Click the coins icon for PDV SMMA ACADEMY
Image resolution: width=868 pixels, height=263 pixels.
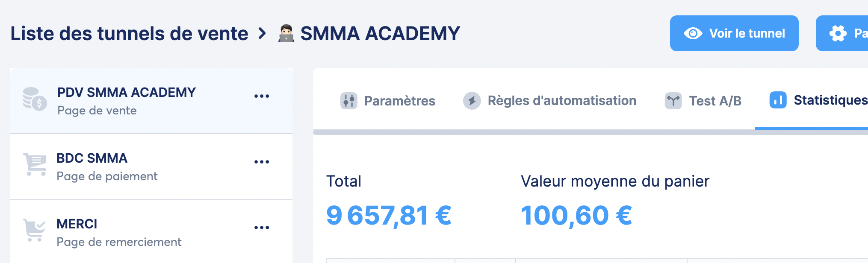pos(35,99)
